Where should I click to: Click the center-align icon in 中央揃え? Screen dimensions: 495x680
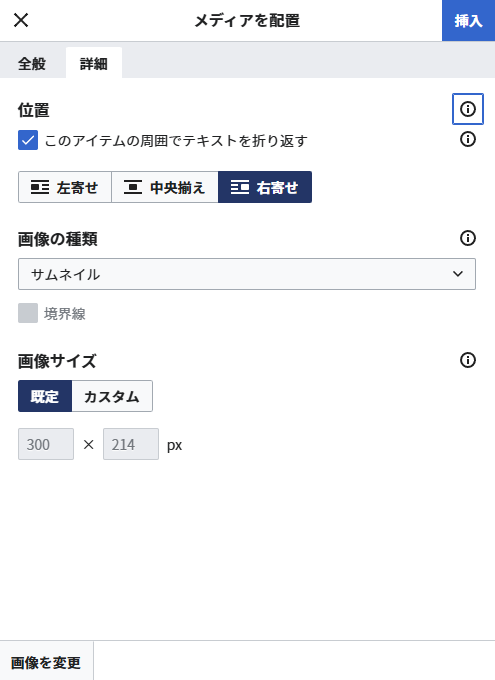click(133, 187)
